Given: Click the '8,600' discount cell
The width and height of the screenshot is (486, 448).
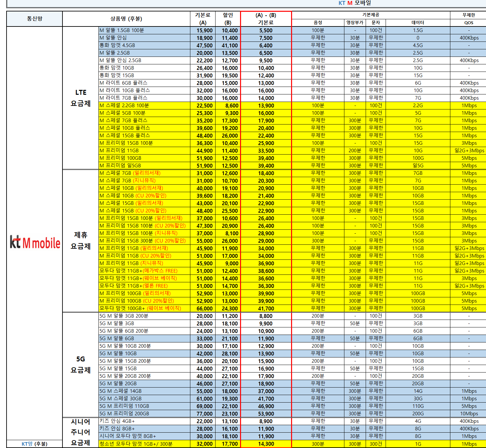Looking at the screenshot, I should (x=228, y=106).
